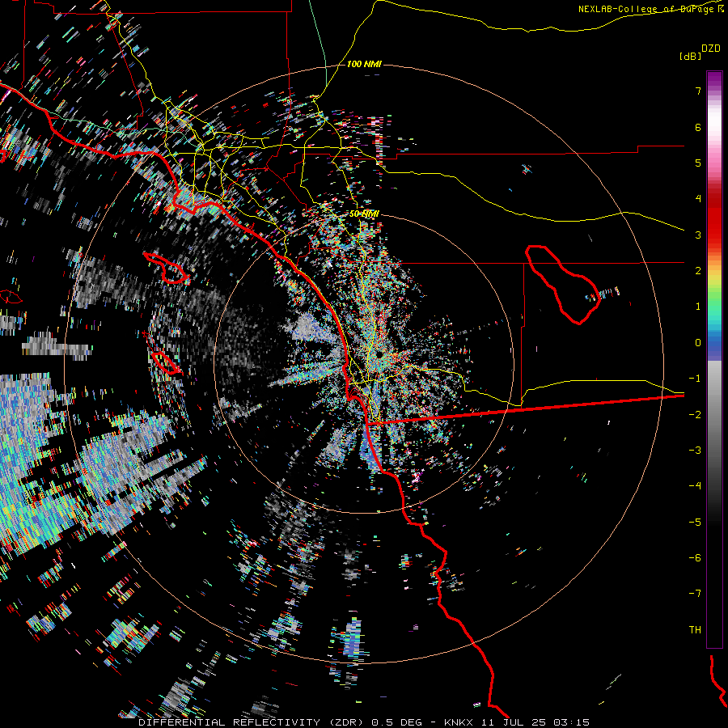Click the -7 value on the color scale
This screenshot has width=728, height=728.
click(695, 594)
